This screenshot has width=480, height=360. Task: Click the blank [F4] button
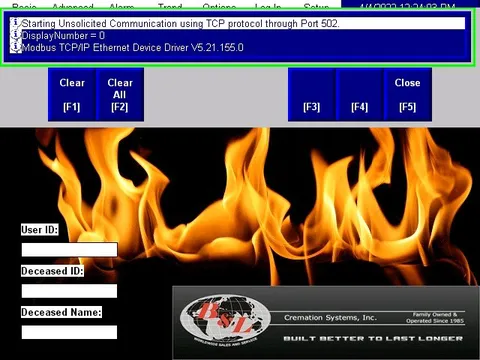point(360,94)
